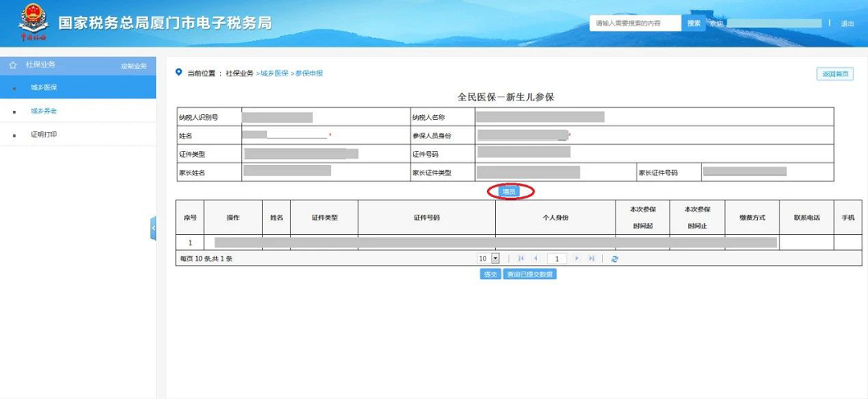The height and width of the screenshot is (399, 868).
Task: Collapse the left sidebar panel arrow
Action: coord(154,228)
